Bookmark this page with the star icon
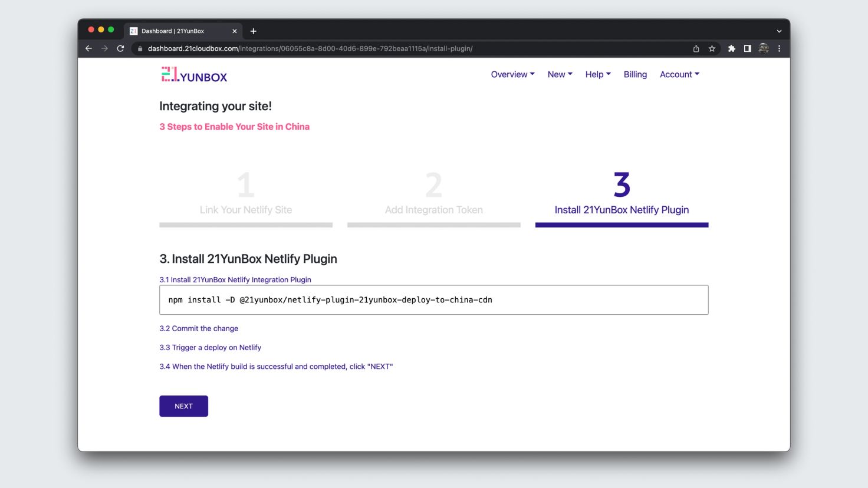This screenshot has height=488, width=868. click(712, 48)
